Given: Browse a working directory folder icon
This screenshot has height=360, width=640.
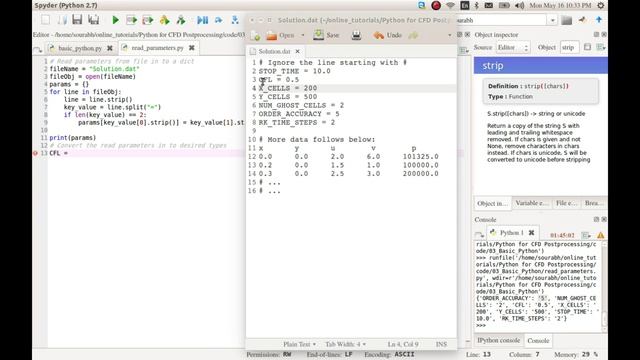Looking at the screenshot, I should (567, 20).
